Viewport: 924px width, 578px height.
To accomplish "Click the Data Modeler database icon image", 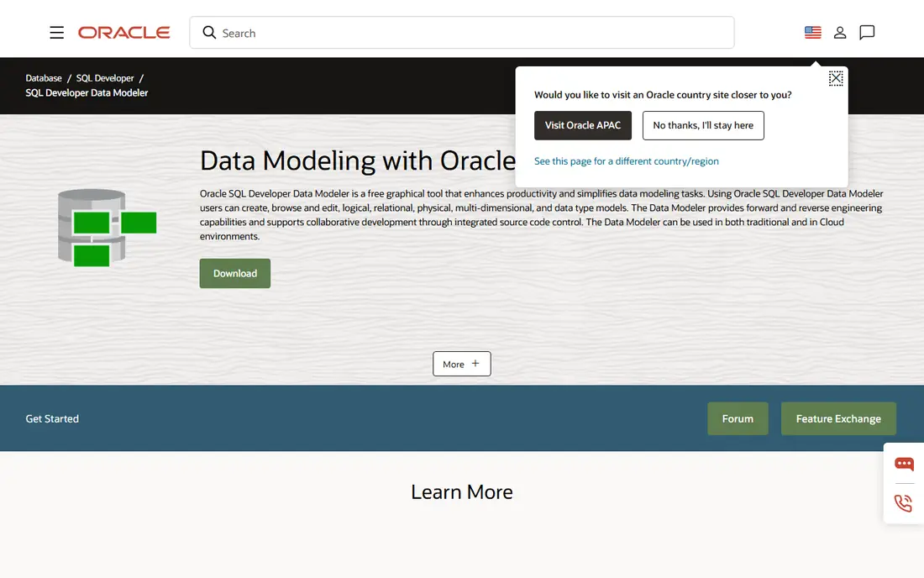I will tap(107, 228).
